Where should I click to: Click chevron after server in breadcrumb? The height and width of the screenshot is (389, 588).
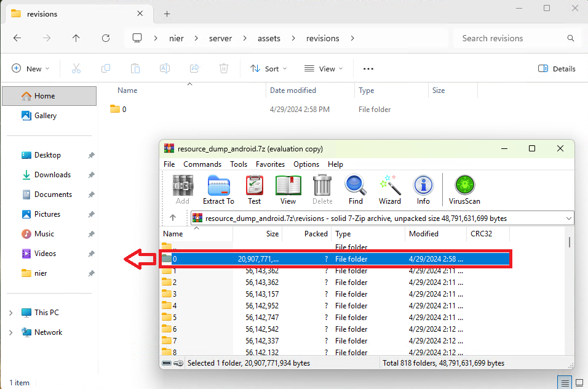pyautogui.click(x=245, y=38)
